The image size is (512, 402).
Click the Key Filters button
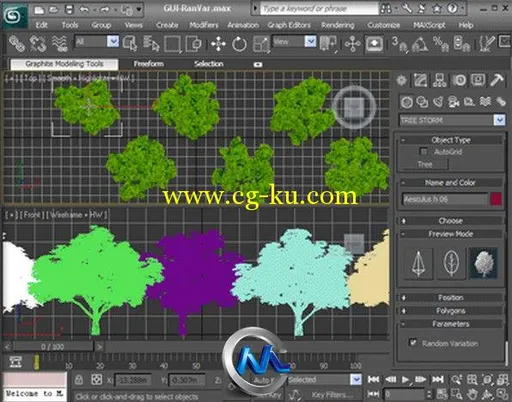coord(331,395)
